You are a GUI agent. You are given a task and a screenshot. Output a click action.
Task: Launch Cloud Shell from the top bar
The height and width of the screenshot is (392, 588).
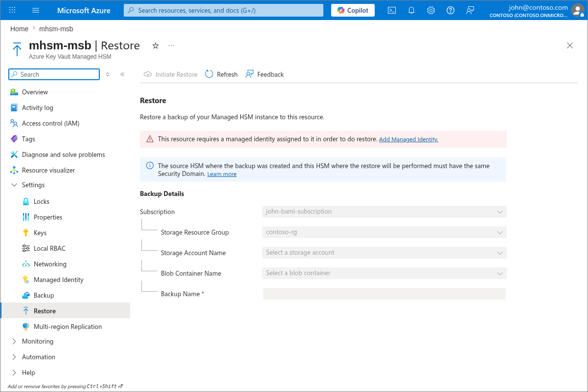click(392, 10)
